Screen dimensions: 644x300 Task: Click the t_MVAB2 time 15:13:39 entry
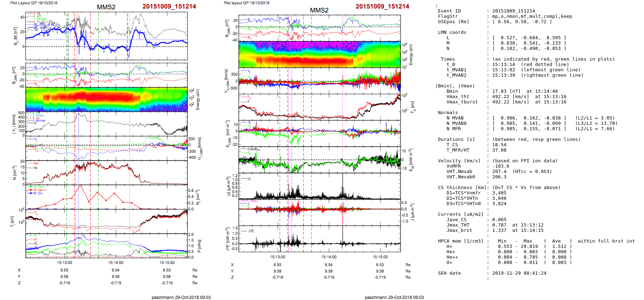tap(504, 75)
